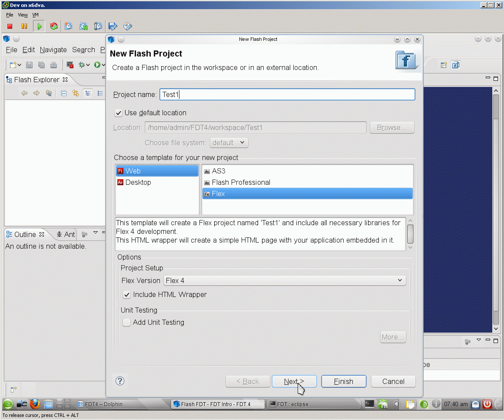Open the Search menu
This screenshot has width=504, height=420.
[x=83, y=50]
